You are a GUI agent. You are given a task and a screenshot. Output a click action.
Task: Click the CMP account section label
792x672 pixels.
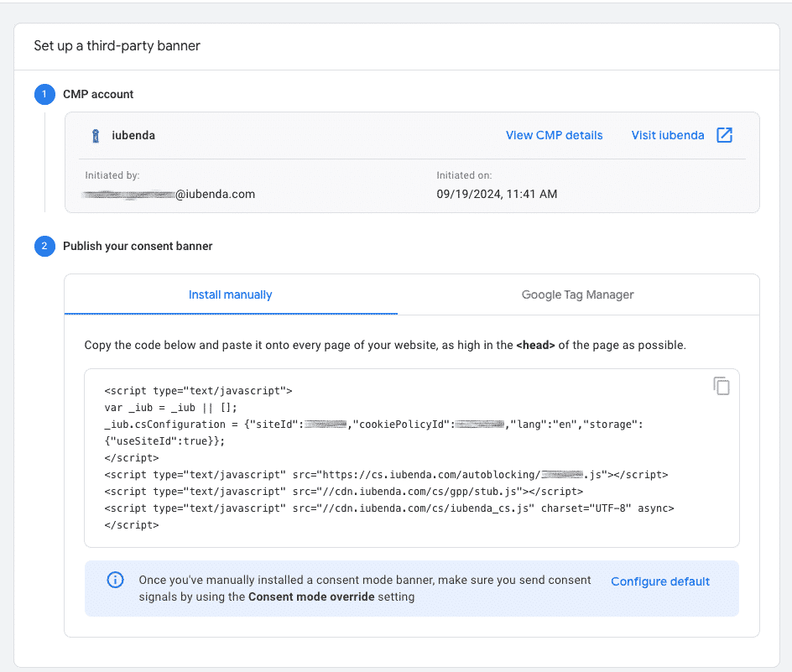click(96, 94)
